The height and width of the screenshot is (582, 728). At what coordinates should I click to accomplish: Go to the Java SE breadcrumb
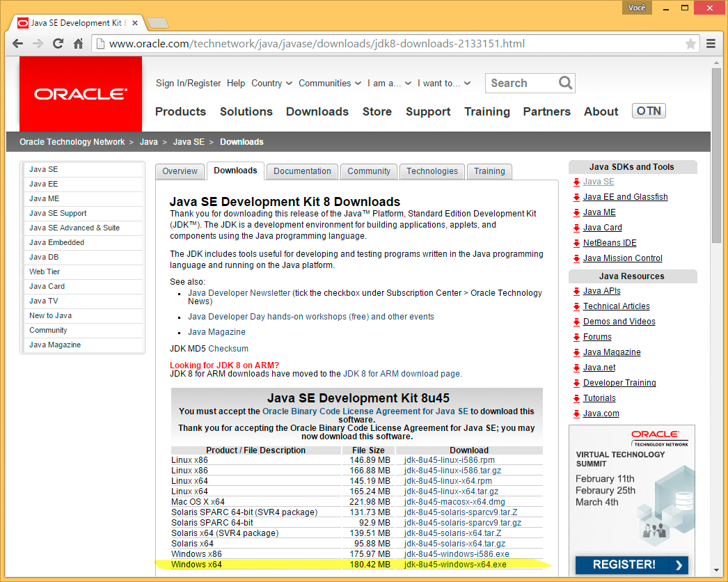[189, 141]
